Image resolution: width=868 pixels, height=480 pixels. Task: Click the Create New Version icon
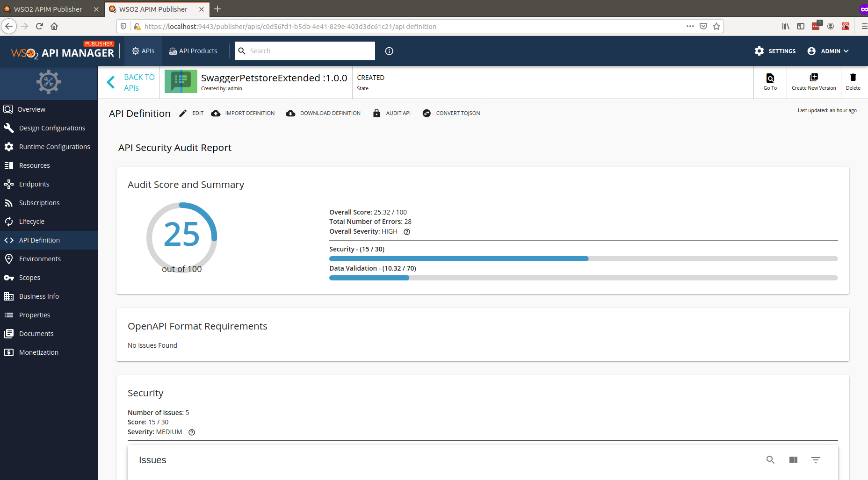(814, 77)
